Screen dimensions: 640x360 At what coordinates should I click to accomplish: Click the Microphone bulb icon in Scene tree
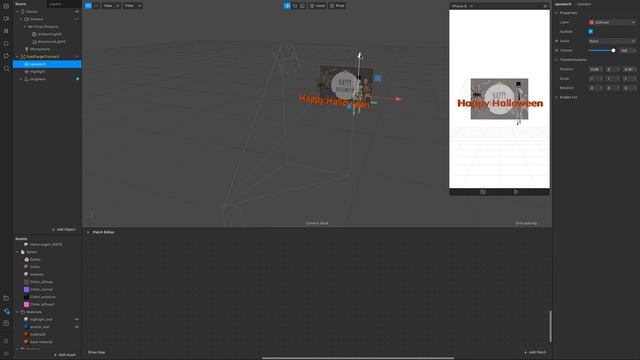coord(27,49)
